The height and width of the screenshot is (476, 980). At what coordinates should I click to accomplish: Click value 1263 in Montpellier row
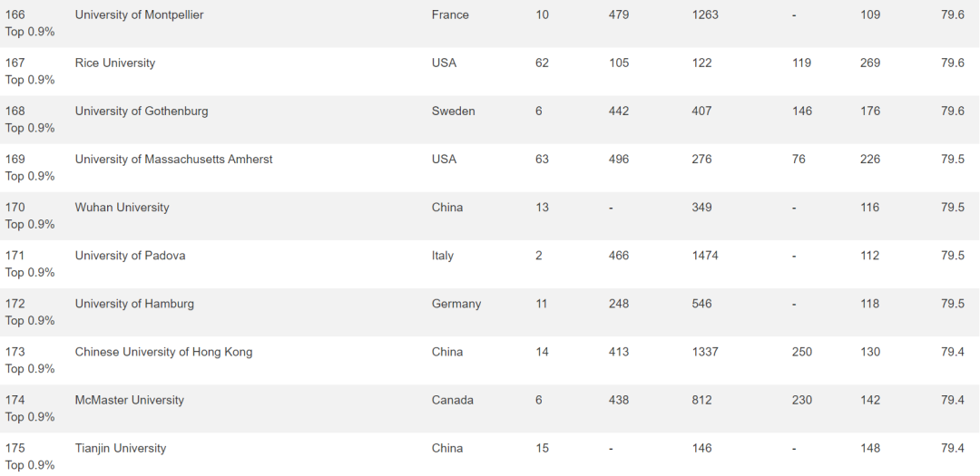pos(705,15)
